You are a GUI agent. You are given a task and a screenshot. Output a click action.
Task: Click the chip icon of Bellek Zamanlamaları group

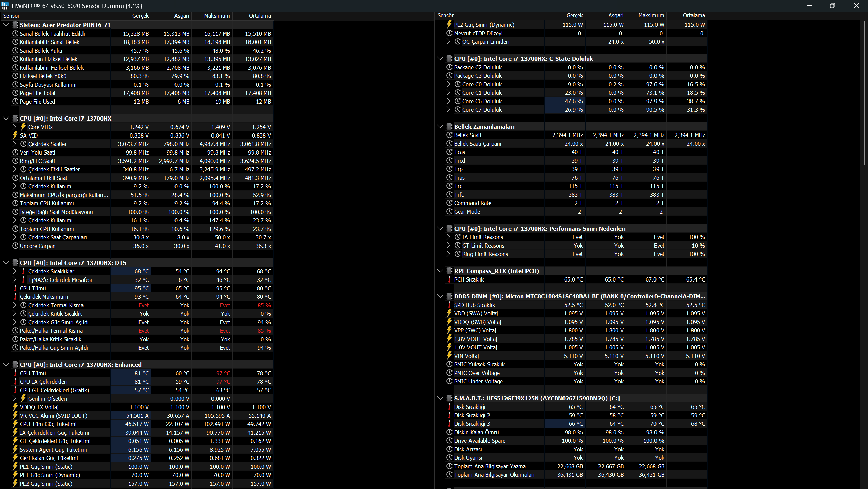pyautogui.click(x=449, y=126)
